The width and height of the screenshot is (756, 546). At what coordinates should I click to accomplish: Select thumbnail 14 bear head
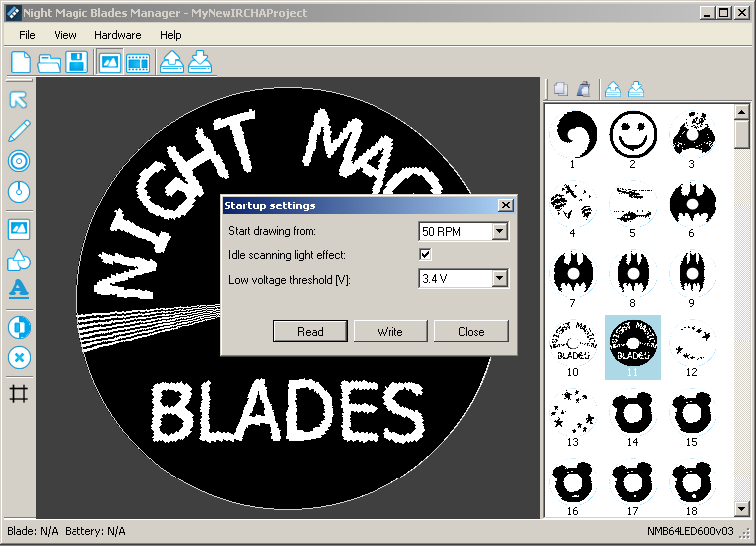tap(633, 417)
